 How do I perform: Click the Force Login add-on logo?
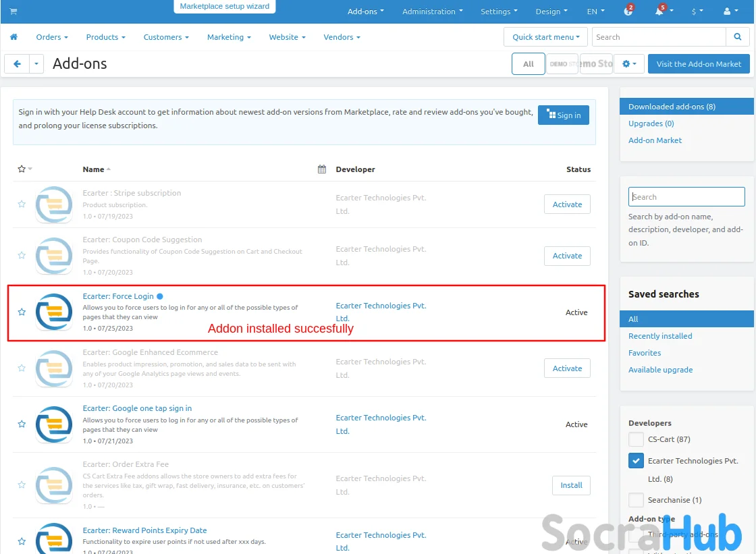click(x=54, y=312)
